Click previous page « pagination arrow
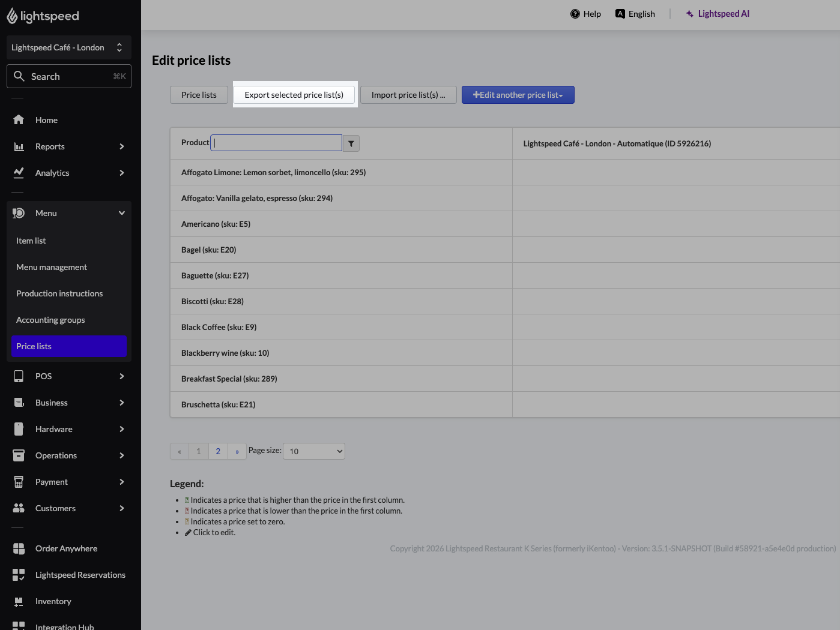 pyautogui.click(x=180, y=451)
